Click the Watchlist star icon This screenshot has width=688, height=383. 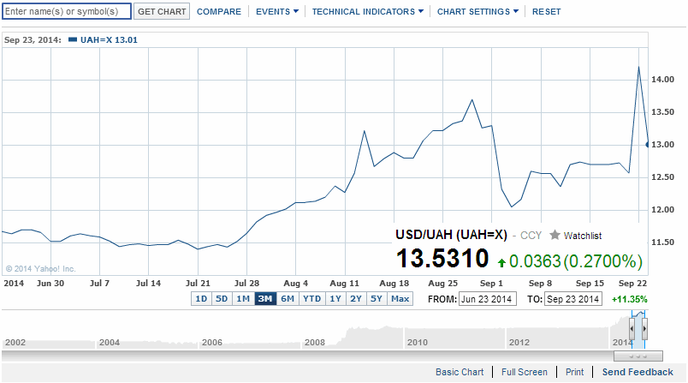[555, 235]
